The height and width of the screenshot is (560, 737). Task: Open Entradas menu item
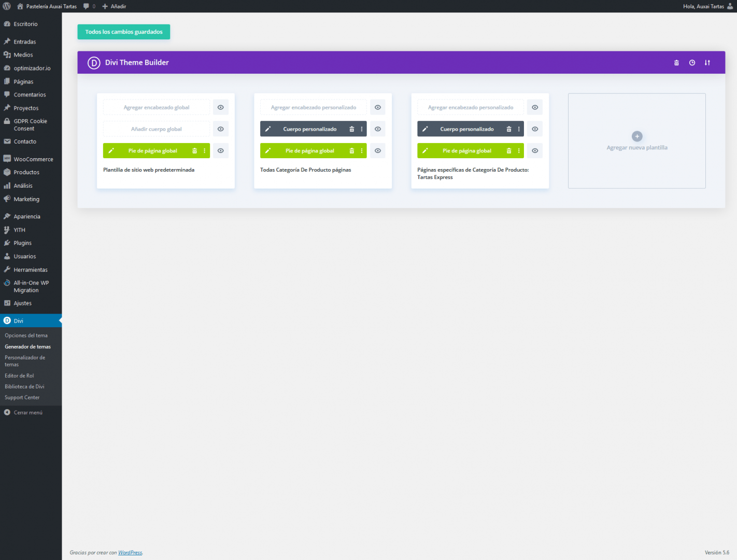click(31, 41)
